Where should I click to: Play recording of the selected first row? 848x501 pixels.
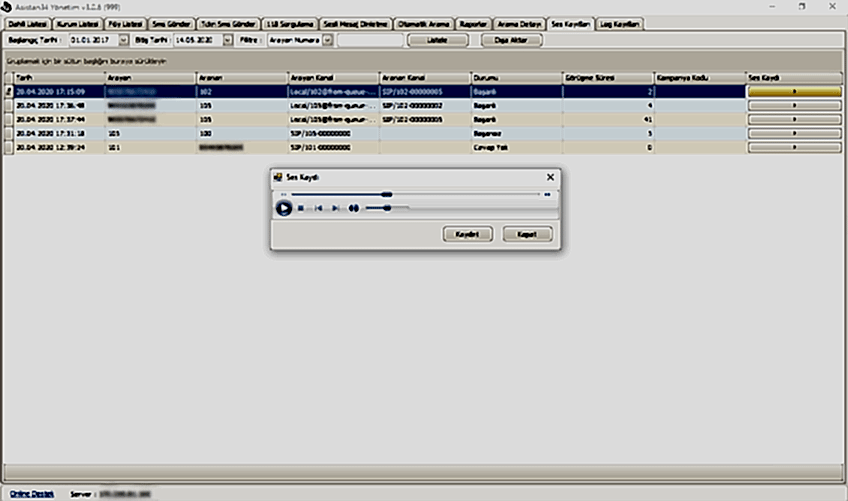point(794,91)
